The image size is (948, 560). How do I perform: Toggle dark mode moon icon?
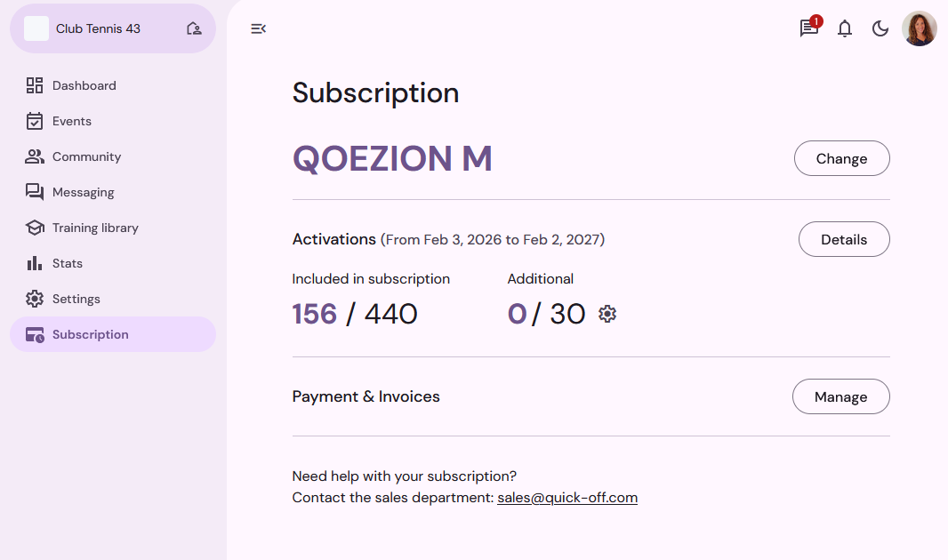click(x=880, y=28)
